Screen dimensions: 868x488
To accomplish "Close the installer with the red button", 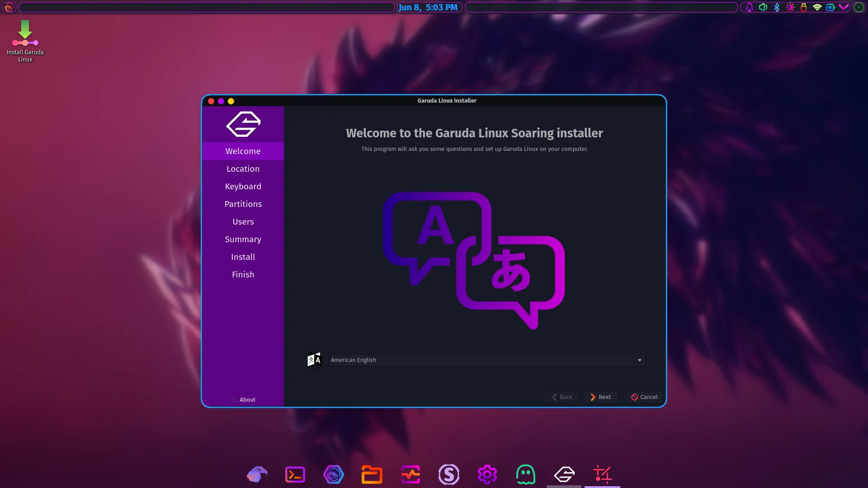I will 211,101.
